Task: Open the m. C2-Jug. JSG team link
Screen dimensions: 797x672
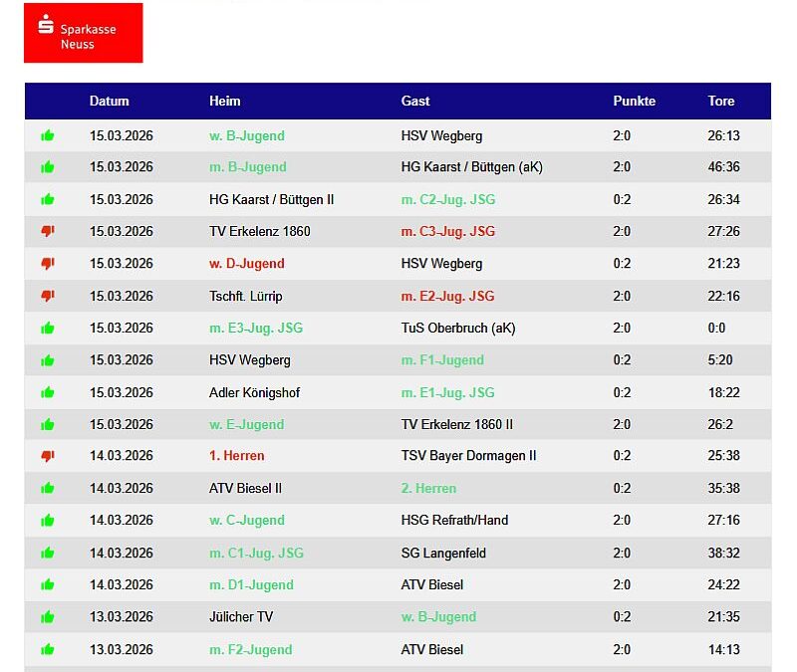Action: (447, 199)
